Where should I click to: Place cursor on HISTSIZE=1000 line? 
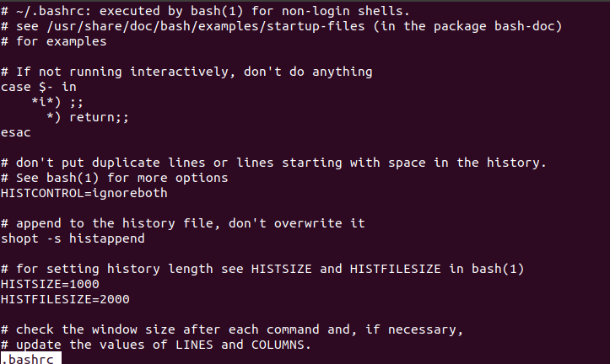[50, 284]
